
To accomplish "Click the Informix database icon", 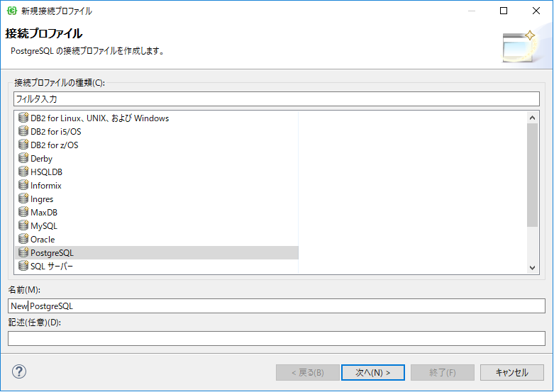I will point(23,185).
